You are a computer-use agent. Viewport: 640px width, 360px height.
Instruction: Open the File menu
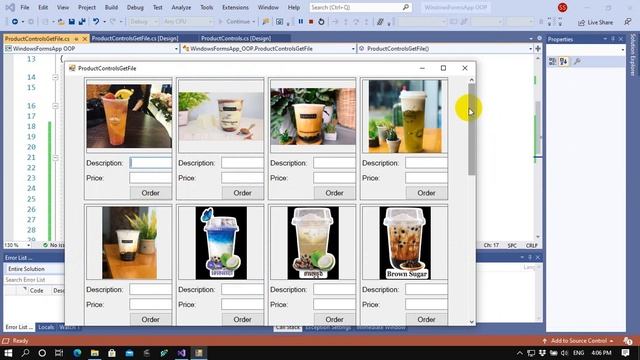[x=25, y=7]
